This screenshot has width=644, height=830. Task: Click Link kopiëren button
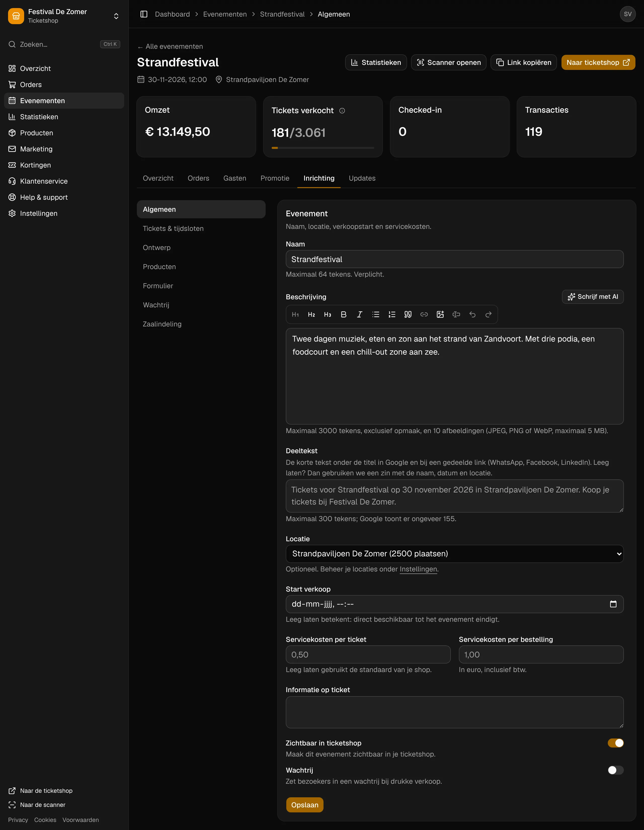(x=524, y=62)
